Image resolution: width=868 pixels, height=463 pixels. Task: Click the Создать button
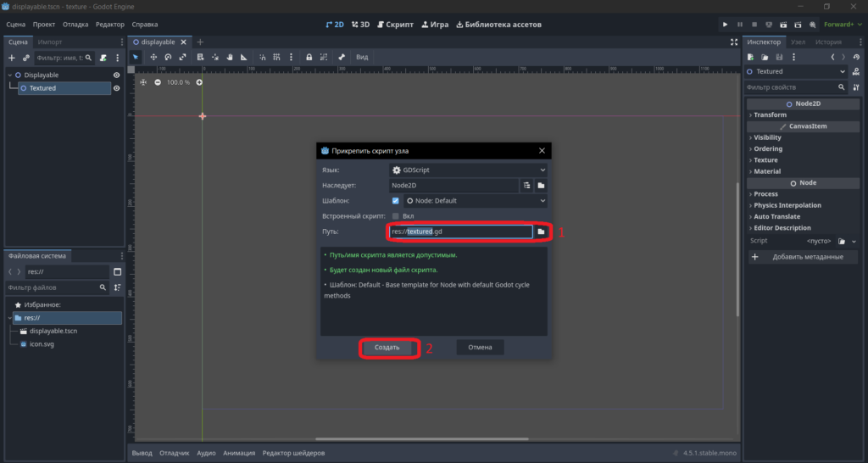click(387, 348)
